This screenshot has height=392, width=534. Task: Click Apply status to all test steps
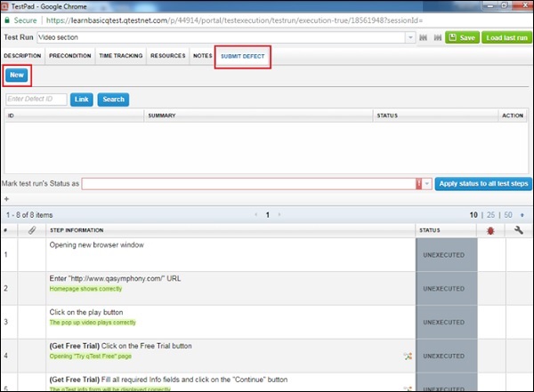[482, 183]
